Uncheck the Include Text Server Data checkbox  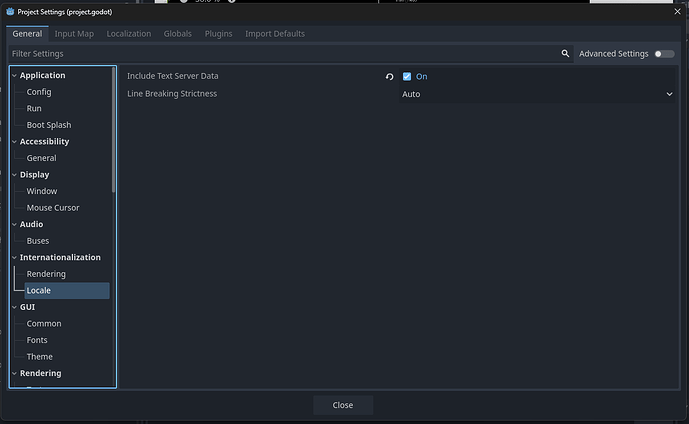pos(407,77)
